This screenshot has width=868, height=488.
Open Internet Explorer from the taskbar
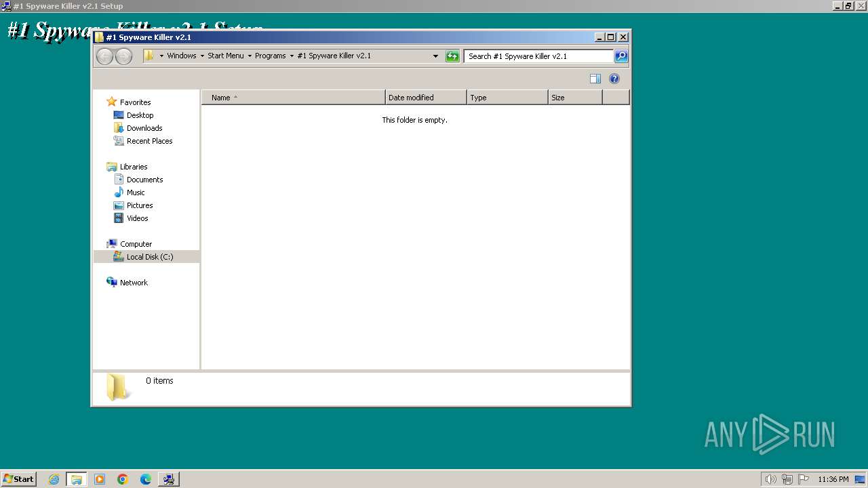click(54, 479)
